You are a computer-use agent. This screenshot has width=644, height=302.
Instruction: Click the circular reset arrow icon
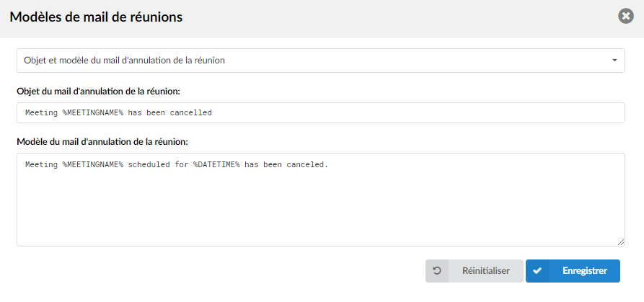(438, 271)
